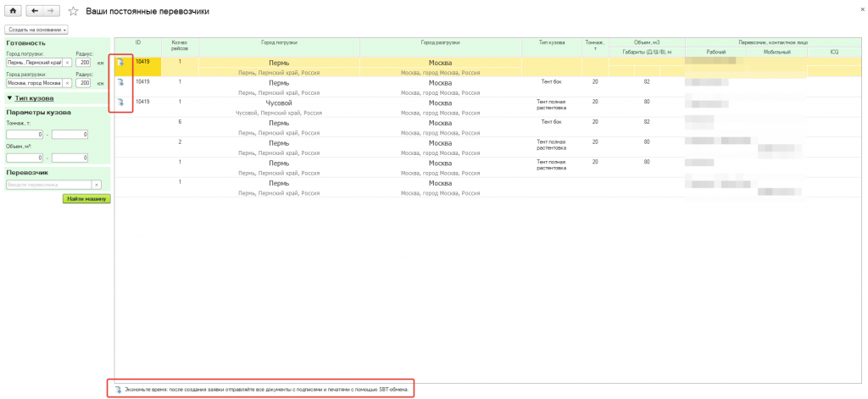Click ID 10419 in the Чусовой row
Image resolution: width=868 pixels, height=399 pixels.
(x=142, y=102)
